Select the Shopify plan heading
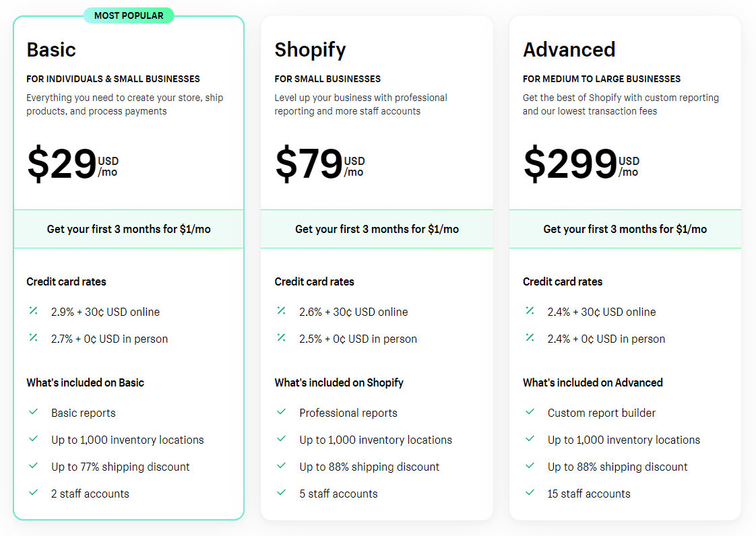The width and height of the screenshot is (756, 536). [310, 50]
